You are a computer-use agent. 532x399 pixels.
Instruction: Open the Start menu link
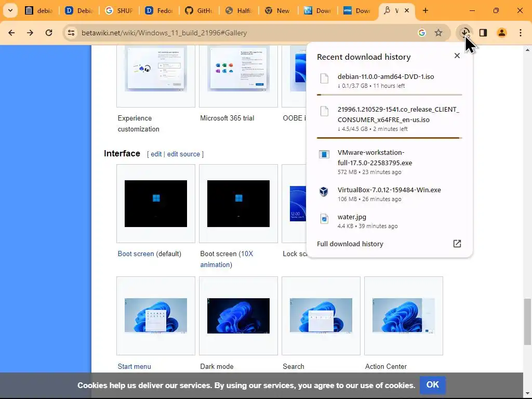(135, 366)
